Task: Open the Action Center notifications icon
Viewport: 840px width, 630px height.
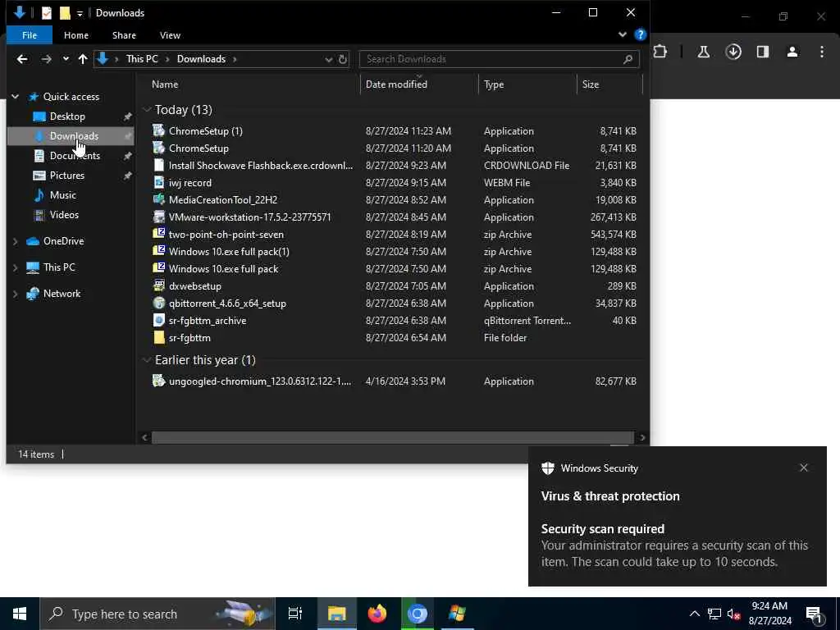Action: coord(814,614)
